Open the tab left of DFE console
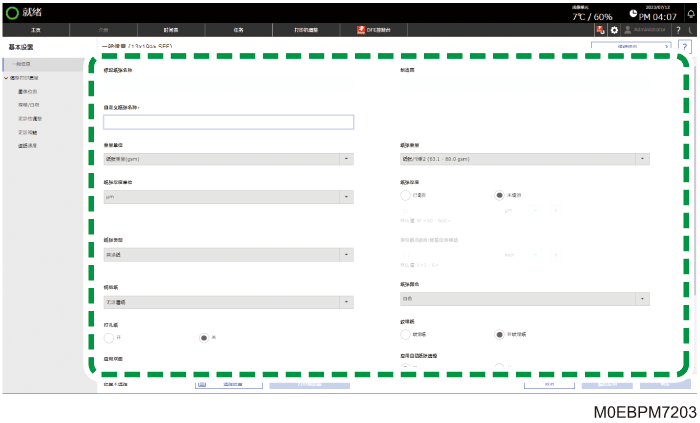The width and height of the screenshot is (700, 423). (x=306, y=30)
